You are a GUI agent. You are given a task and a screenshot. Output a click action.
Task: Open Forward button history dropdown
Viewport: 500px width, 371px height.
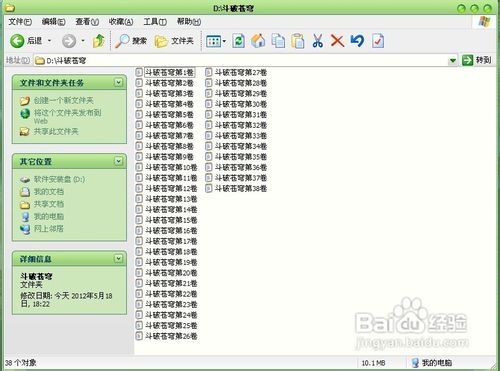83,41
